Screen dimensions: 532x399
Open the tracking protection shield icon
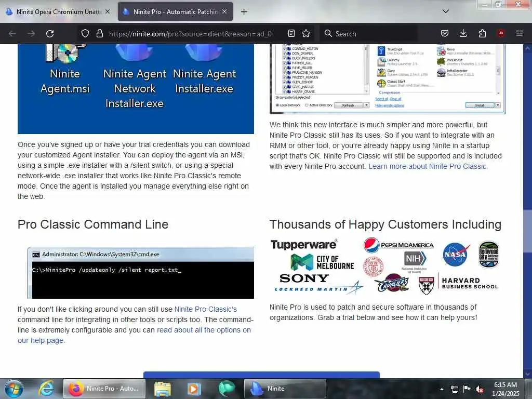coord(85,33)
